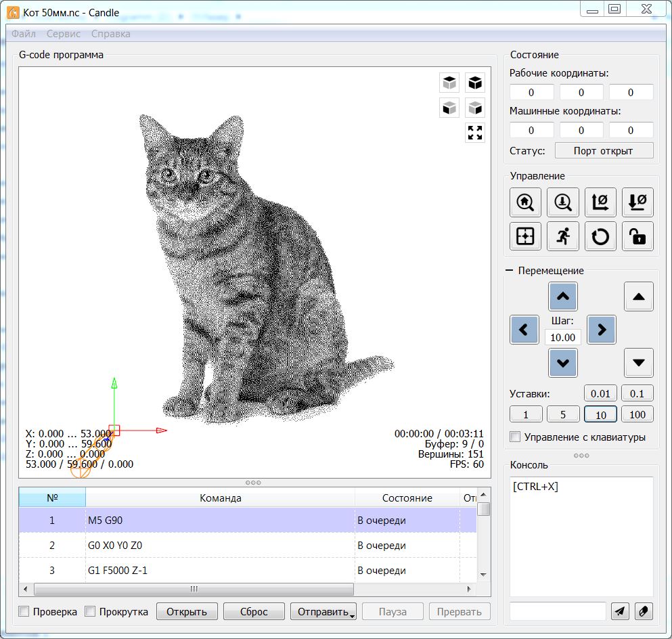Click the Состояние column header
The image size is (672, 639).
(407, 498)
